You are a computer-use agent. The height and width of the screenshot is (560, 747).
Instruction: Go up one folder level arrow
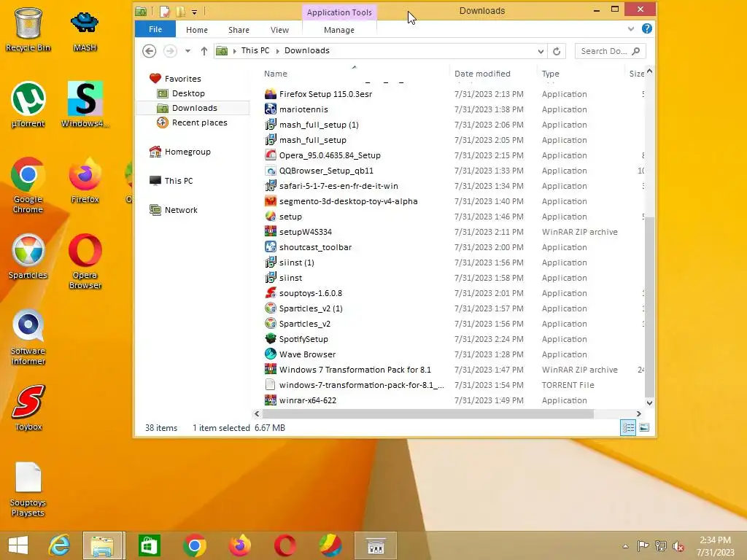click(204, 51)
